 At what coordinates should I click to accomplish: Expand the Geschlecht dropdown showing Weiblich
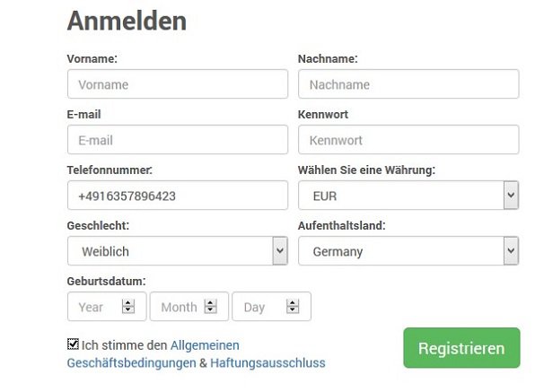[178, 250]
